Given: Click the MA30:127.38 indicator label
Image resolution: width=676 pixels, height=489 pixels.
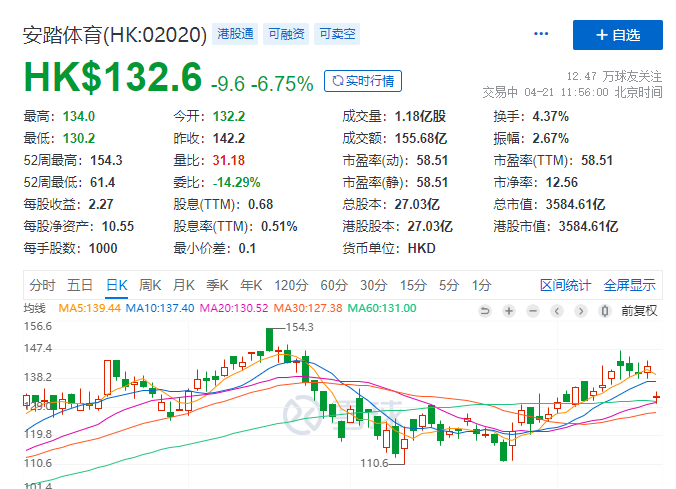Looking at the screenshot, I should coord(308,308).
